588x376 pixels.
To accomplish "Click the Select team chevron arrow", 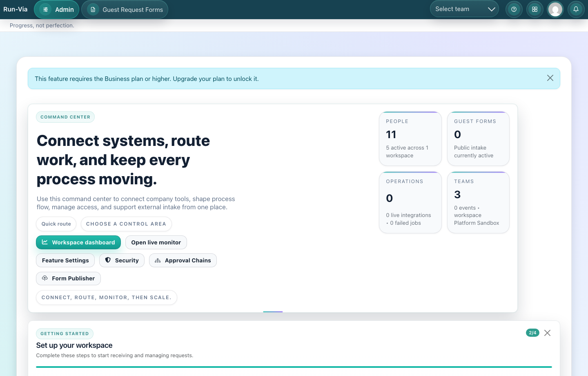I will point(491,9).
